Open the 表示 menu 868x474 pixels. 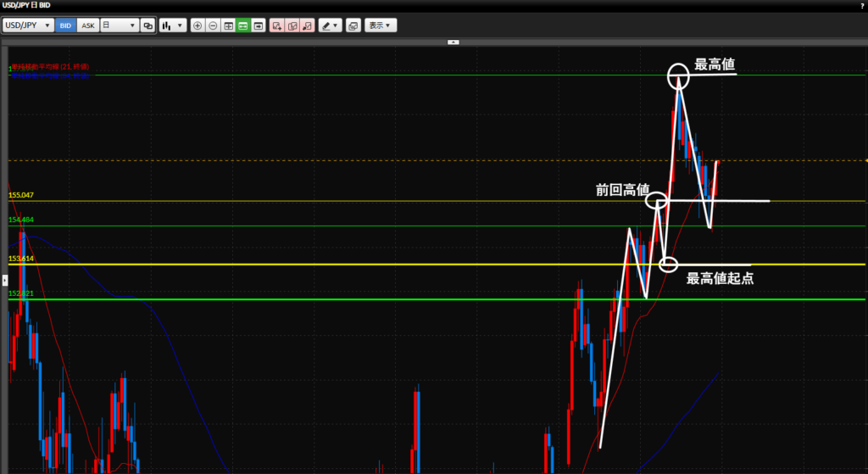tap(380, 25)
